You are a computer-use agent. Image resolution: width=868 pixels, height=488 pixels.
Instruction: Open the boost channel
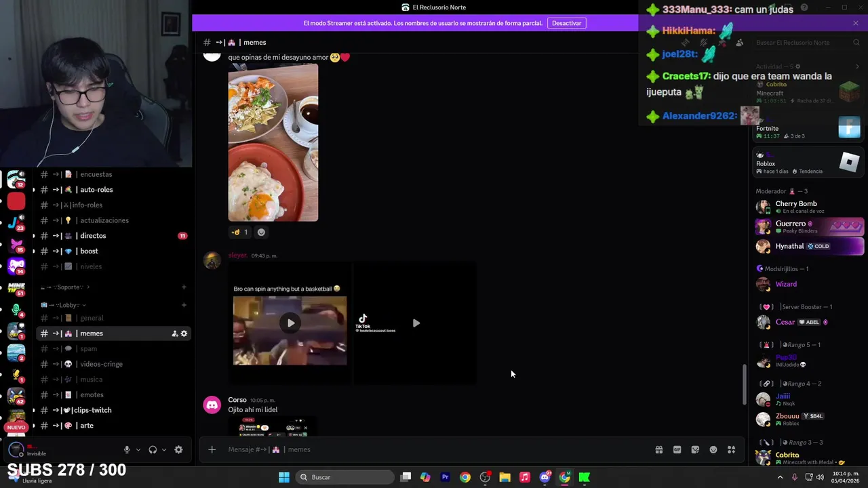(x=113, y=251)
